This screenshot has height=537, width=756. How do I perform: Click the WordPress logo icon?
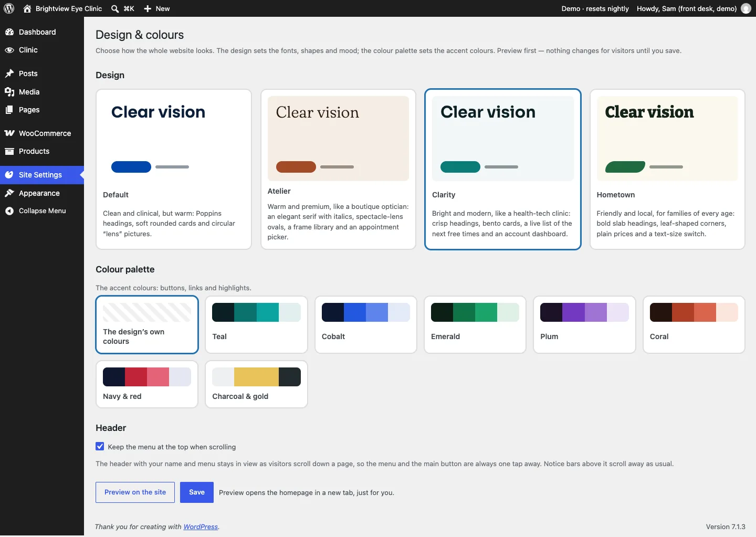click(9, 8)
